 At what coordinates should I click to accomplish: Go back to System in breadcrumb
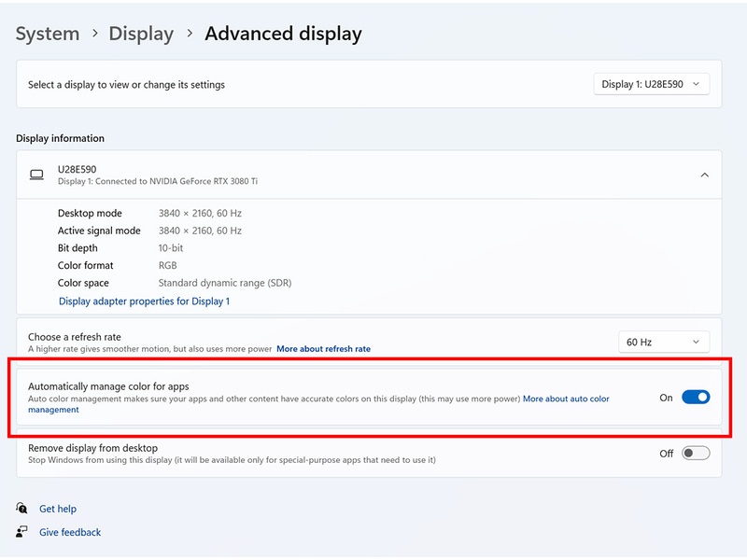(x=48, y=34)
